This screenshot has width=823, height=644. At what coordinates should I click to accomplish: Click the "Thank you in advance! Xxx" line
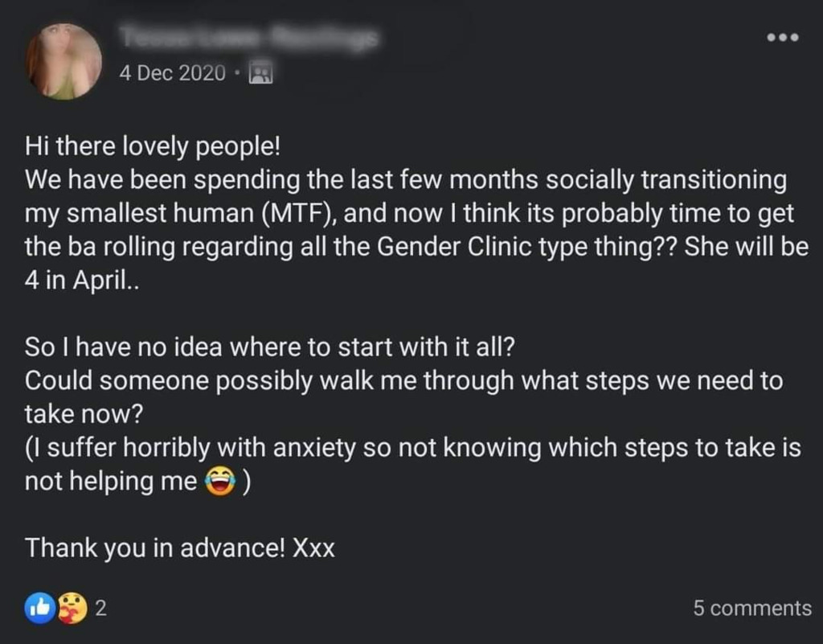coord(179,548)
